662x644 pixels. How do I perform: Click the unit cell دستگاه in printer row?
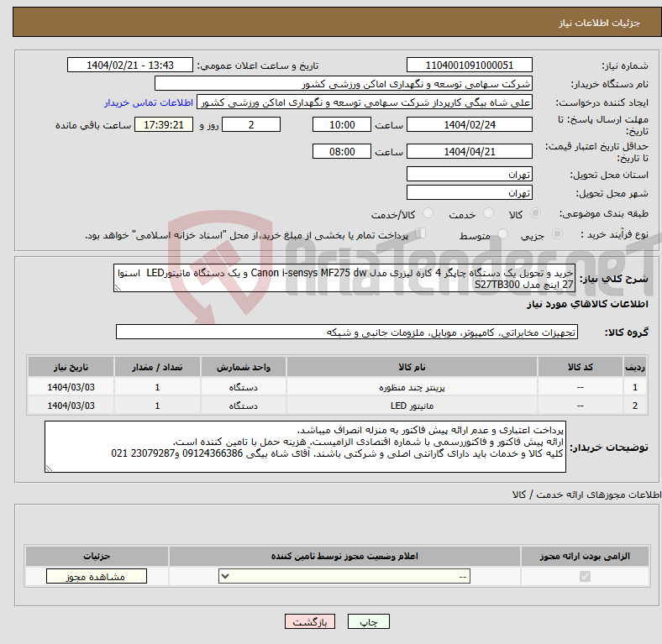244,387
